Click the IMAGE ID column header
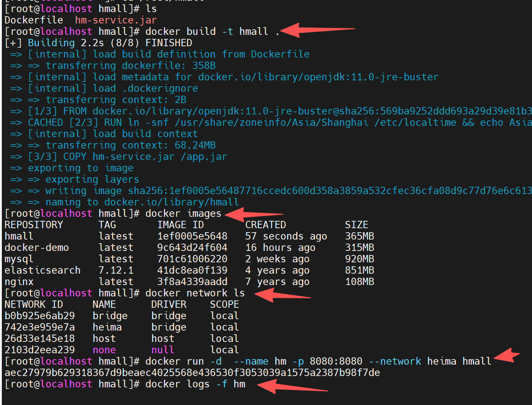This screenshot has height=405, width=532. tap(181, 225)
